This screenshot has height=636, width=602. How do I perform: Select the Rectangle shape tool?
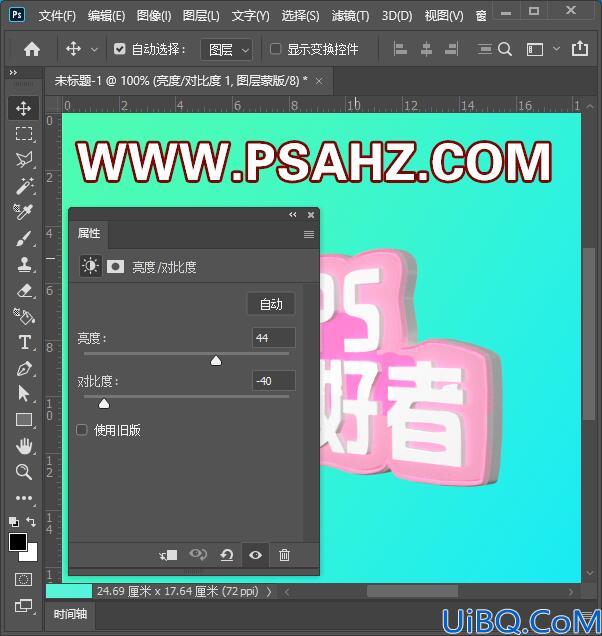click(24, 419)
